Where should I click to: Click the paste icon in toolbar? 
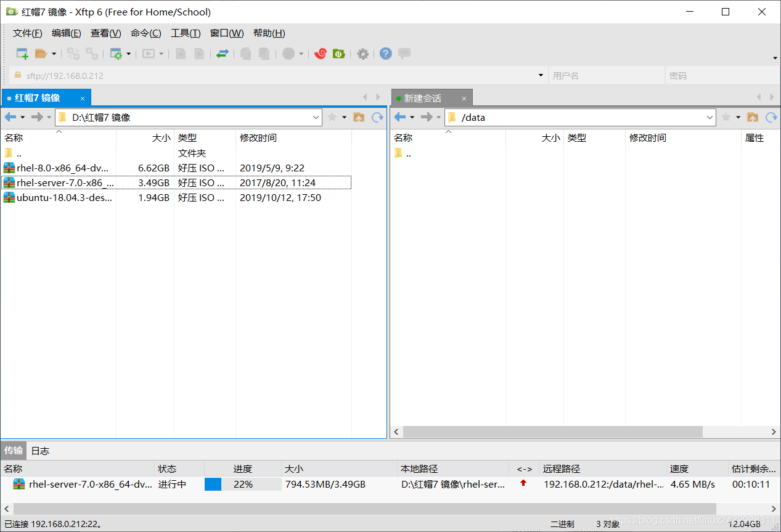point(264,54)
